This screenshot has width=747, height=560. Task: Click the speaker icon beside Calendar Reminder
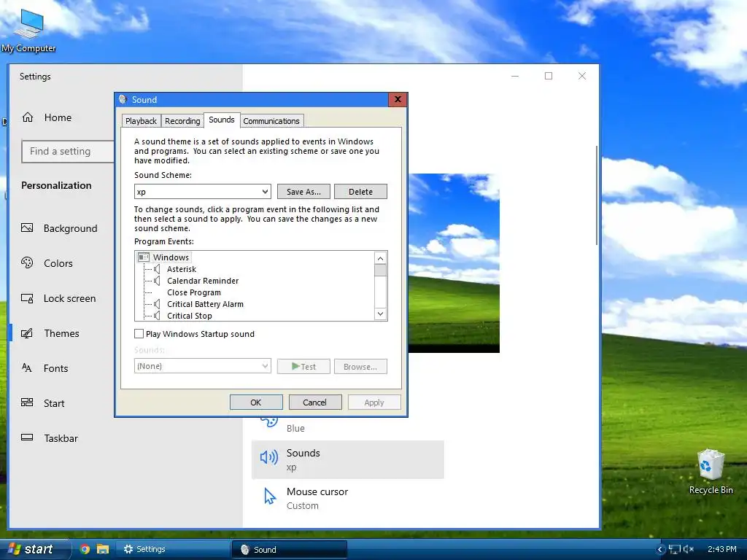pyautogui.click(x=157, y=281)
